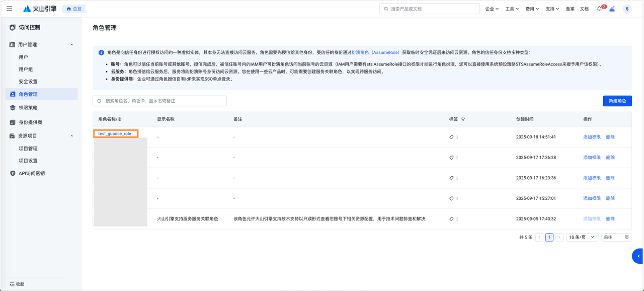Viewport: 644px width, 291px height.
Task: Open the 文档 top menu item
Action: (584, 9)
